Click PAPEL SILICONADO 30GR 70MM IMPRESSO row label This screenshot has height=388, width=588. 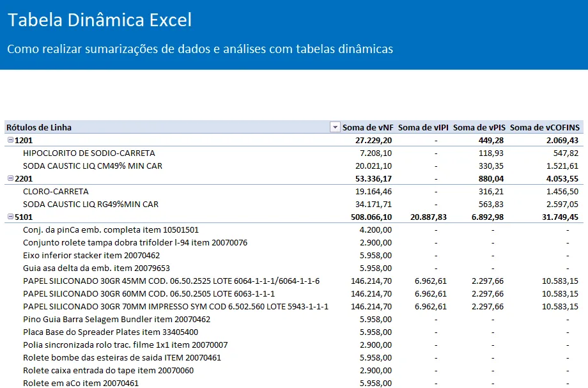click(x=176, y=306)
